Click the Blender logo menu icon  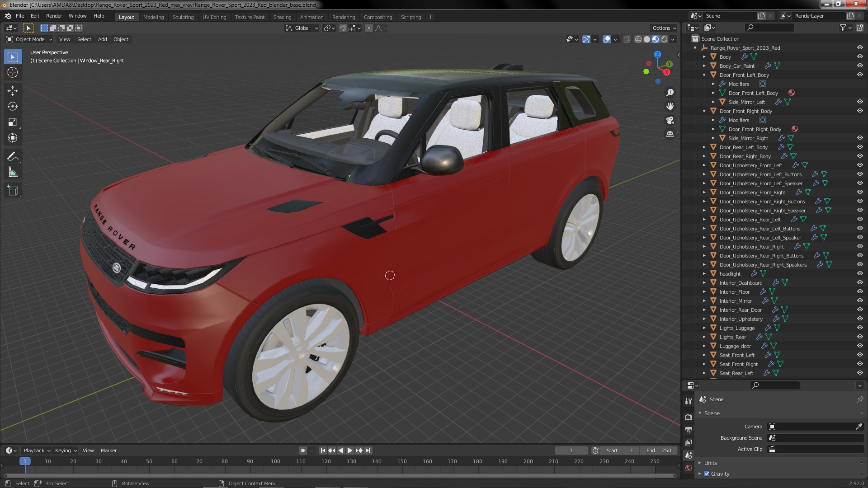[x=8, y=16]
